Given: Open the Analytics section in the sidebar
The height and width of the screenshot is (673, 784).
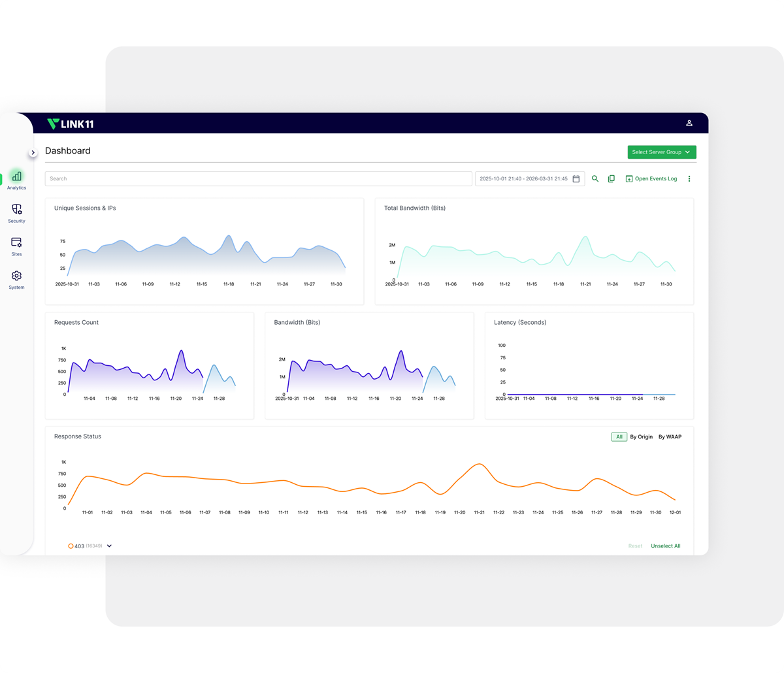Looking at the screenshot, I should click(16, 177).
